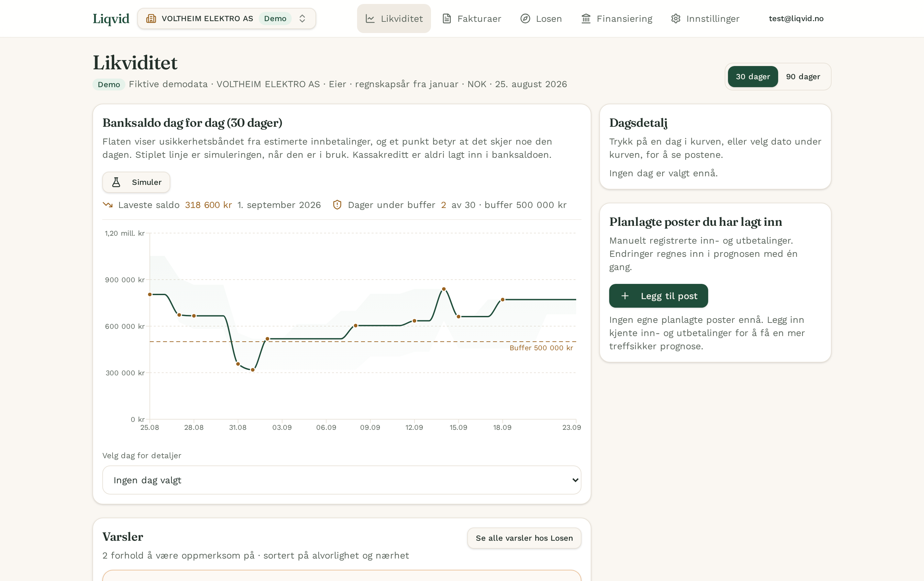Click the first curve point at 25.08
Image resolution: width=924 pixels, height=581 pixels.
150,294
